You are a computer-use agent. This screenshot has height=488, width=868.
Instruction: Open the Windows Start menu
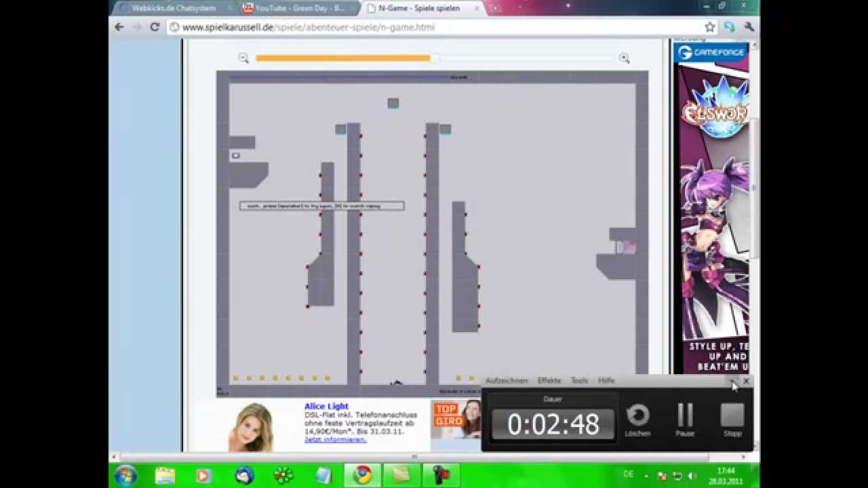(126, 475)
